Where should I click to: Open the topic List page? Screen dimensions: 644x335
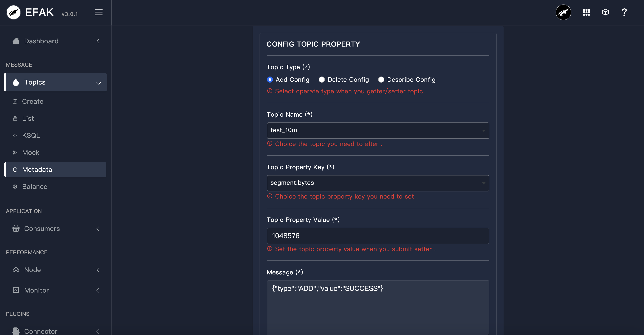pyautogui.click(x=28, y=118)
